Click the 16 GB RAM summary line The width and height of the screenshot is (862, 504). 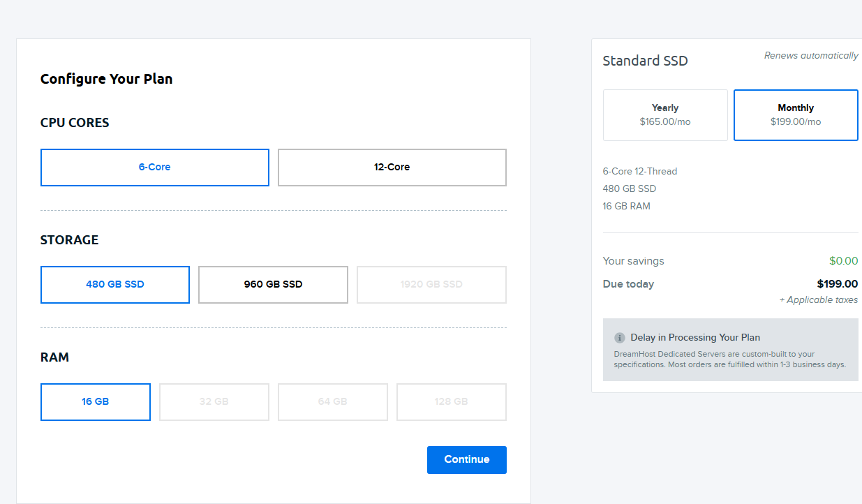point(627,206)
